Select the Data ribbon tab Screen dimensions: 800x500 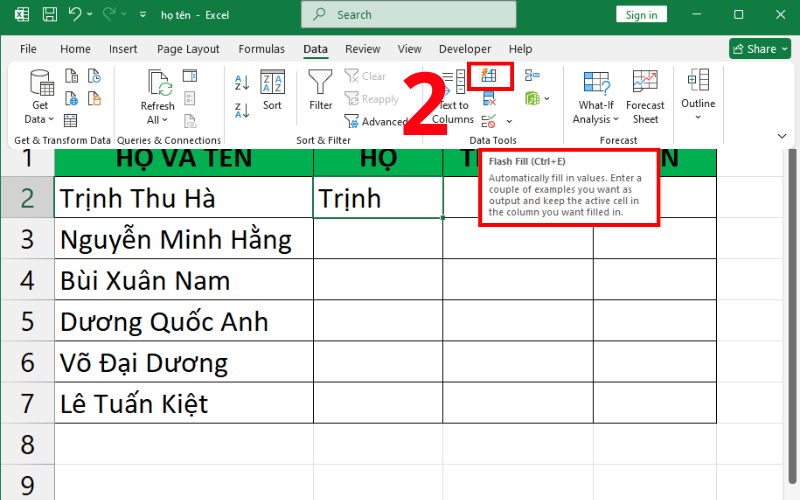315,49
